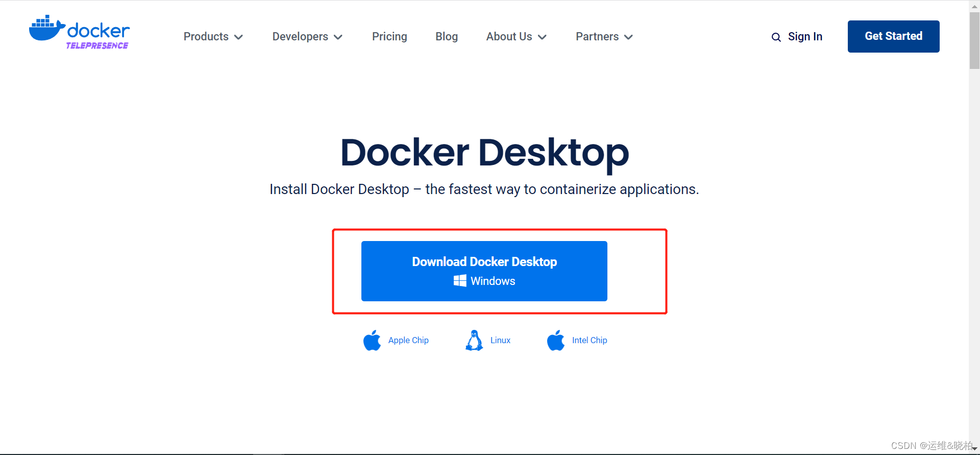Open the About Us menu
The width and height of the screenshot is (980, 455).
[x=509, y=37]
